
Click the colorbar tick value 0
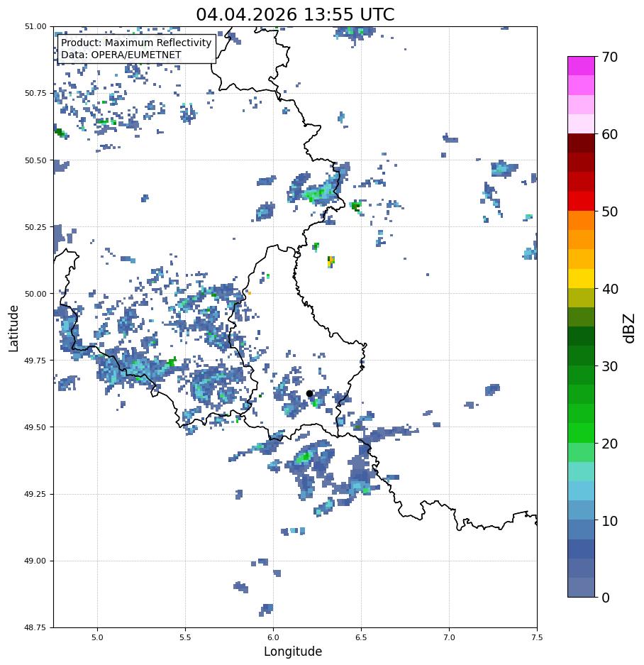[x=606, y=598]
